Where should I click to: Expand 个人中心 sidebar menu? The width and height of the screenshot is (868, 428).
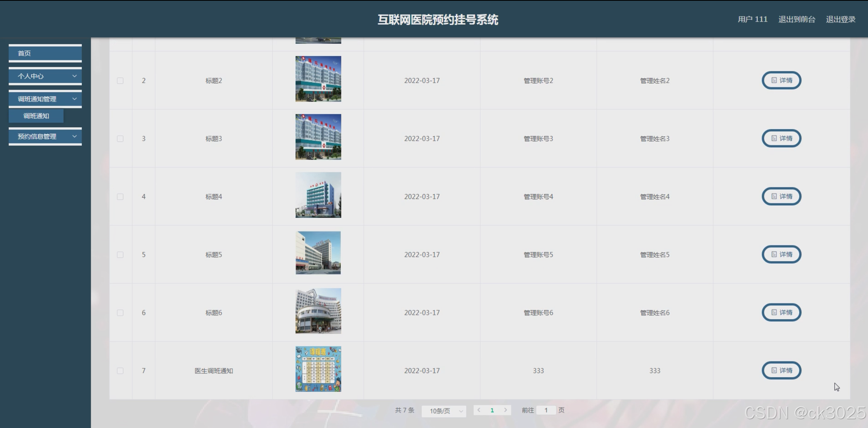(x=45, y=76)
